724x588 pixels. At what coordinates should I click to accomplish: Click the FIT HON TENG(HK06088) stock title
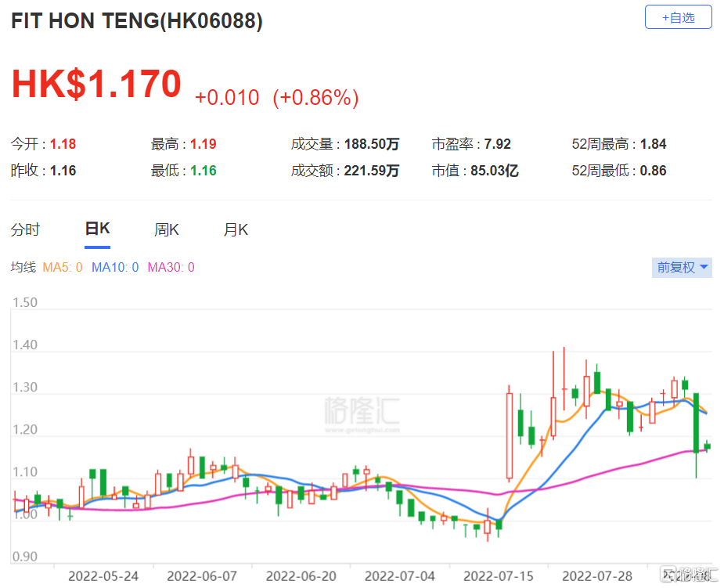(x=137, y=21)
